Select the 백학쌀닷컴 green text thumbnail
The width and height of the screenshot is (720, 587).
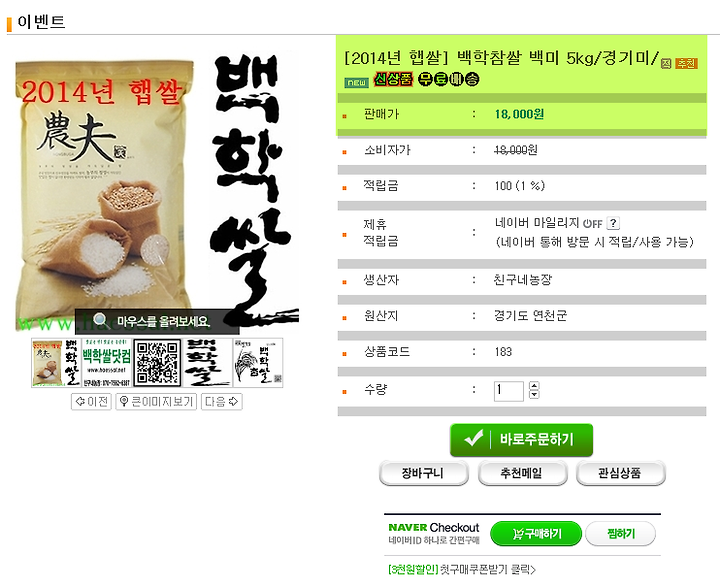(x=107, y=363)
